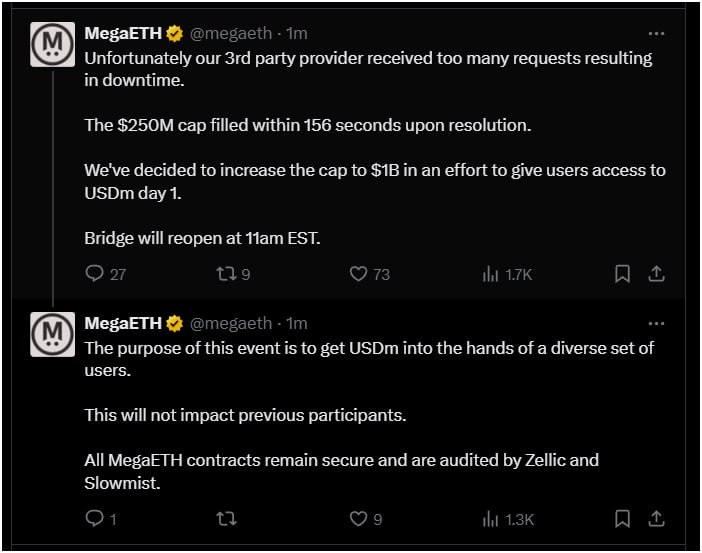Click the gold verified badge on first tweet
This screenshot has width=702, height=553.
click(175, 34)
